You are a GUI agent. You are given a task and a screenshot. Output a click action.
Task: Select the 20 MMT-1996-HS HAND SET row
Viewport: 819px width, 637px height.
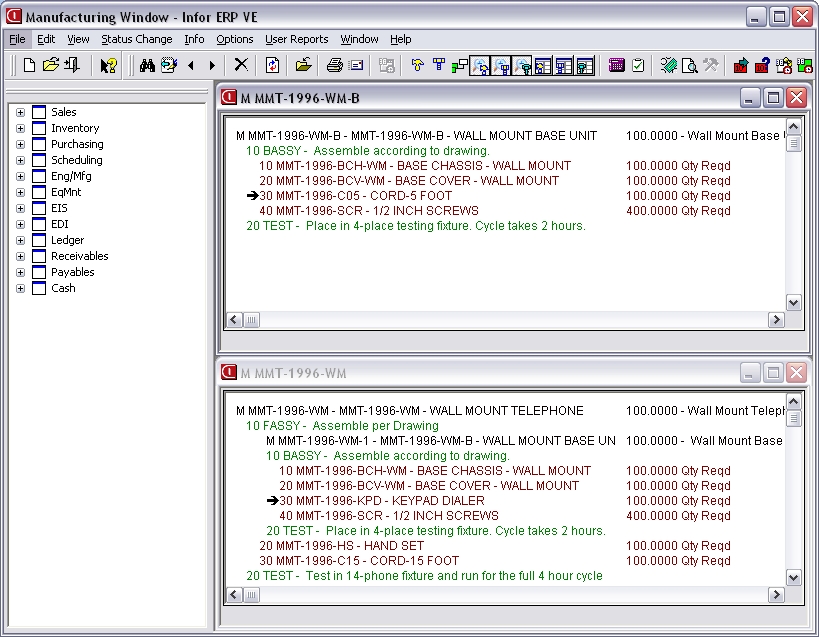(342, 546)
